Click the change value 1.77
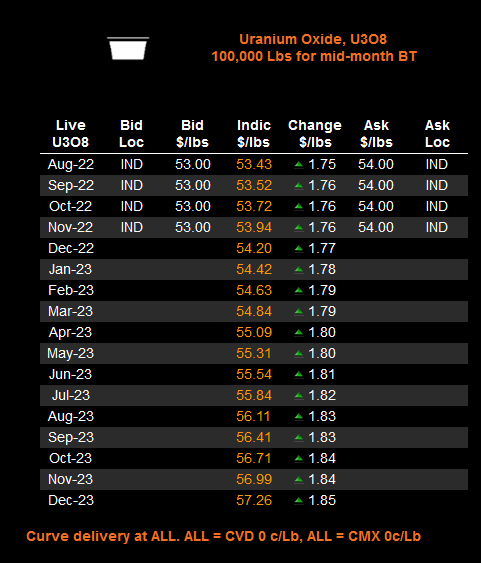The height and width of the screenshot is (563, 481). point(322,248)
